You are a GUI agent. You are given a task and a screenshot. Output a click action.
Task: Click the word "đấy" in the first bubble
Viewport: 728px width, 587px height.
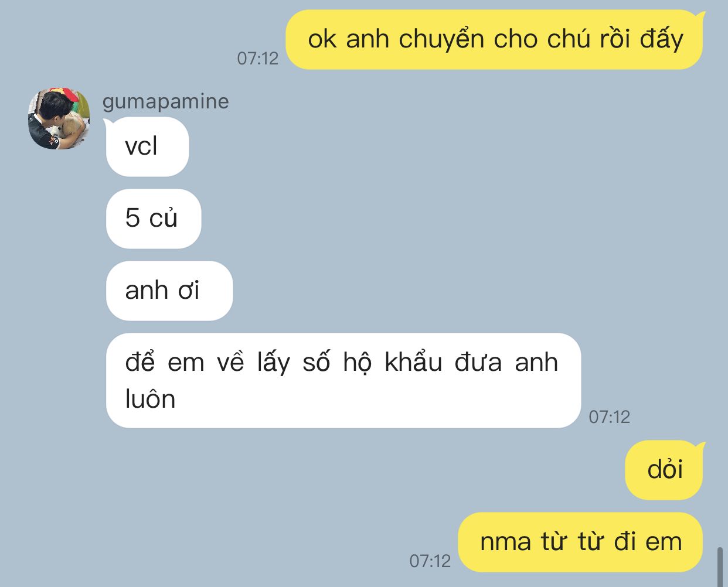pos(662,39)
